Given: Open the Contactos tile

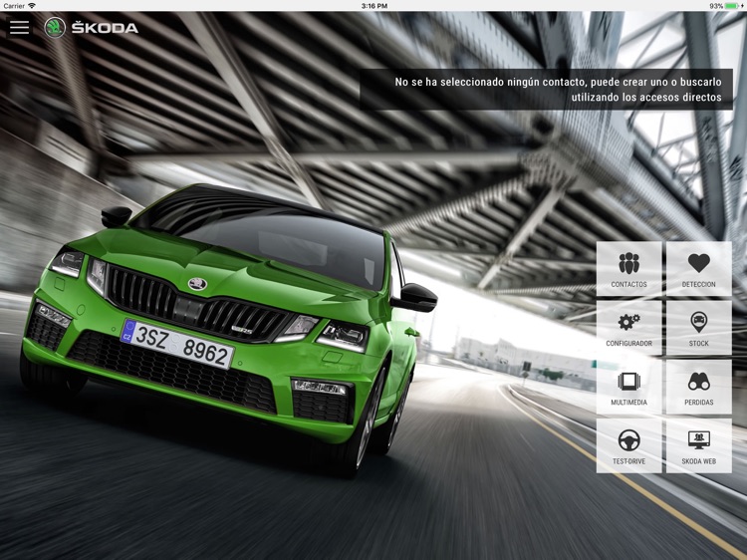Looking at the screenshot, I should (628, 269).
